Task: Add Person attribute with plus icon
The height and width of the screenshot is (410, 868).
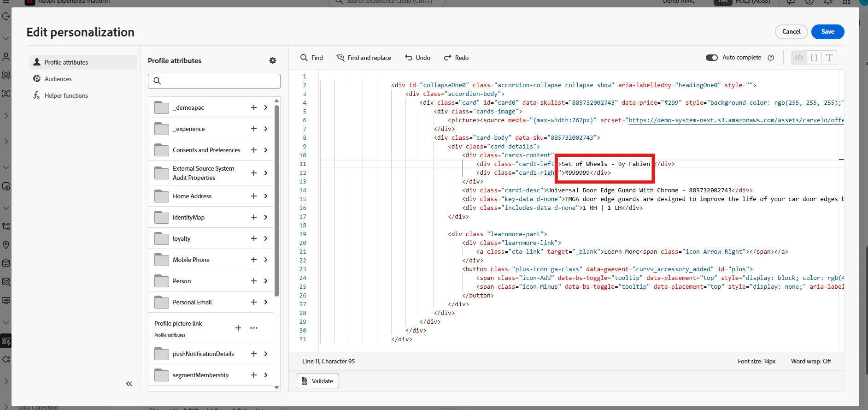Action: point(253,281)
